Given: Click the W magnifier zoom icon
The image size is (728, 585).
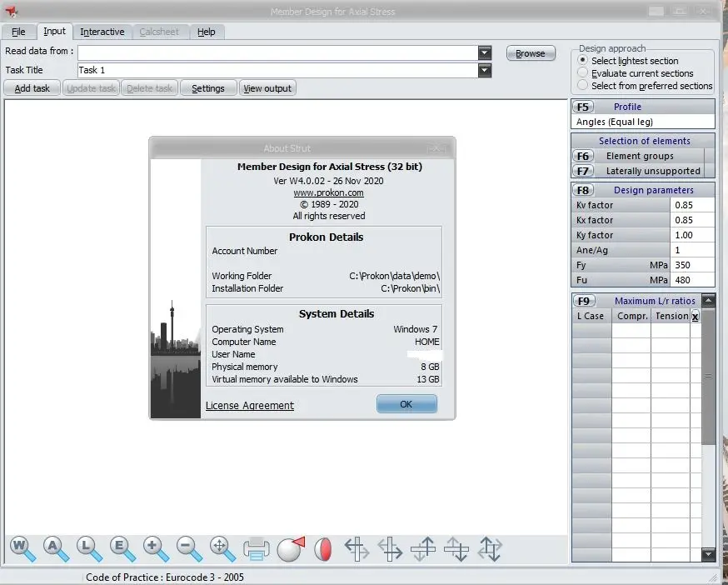Looking at the screenshot, I should pyautogui.click(x=22, y=549).
